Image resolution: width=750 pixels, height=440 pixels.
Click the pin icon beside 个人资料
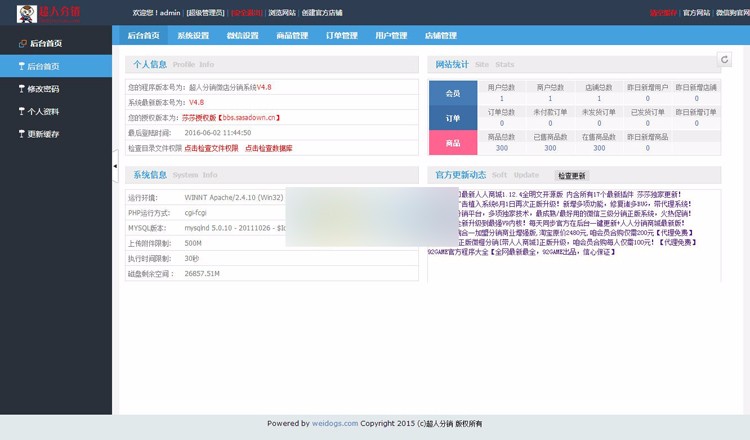22,111
